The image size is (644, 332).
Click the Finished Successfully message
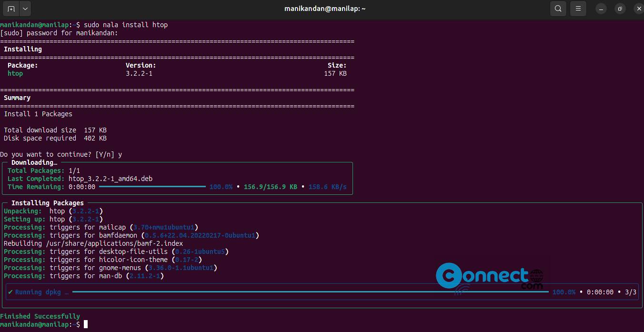click(x=40, y=316)
